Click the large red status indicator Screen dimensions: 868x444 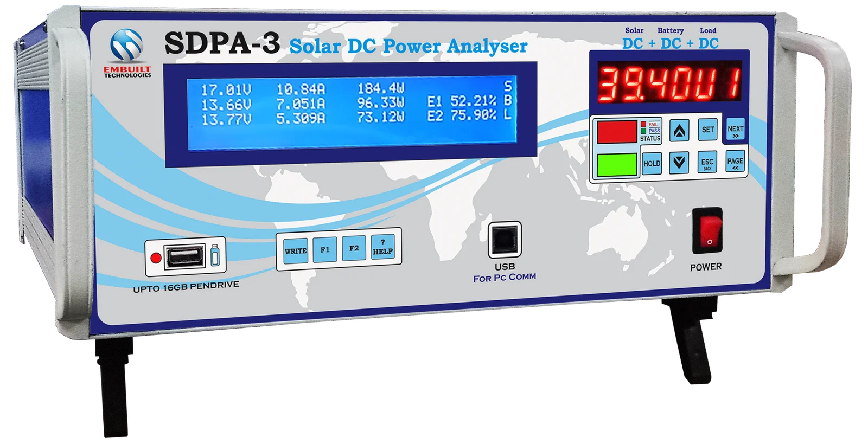617,132
